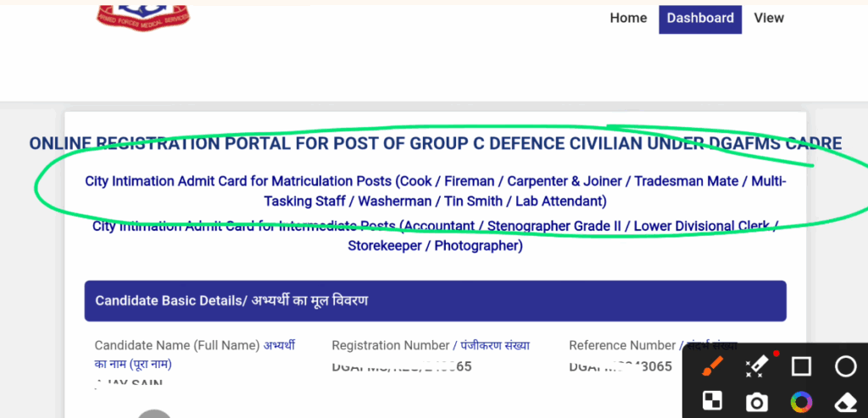The width and height of the screenshot is (868, 418).
Task: Click the Registration Number field label
Action: pyautogui.click(x=390, y=345)
